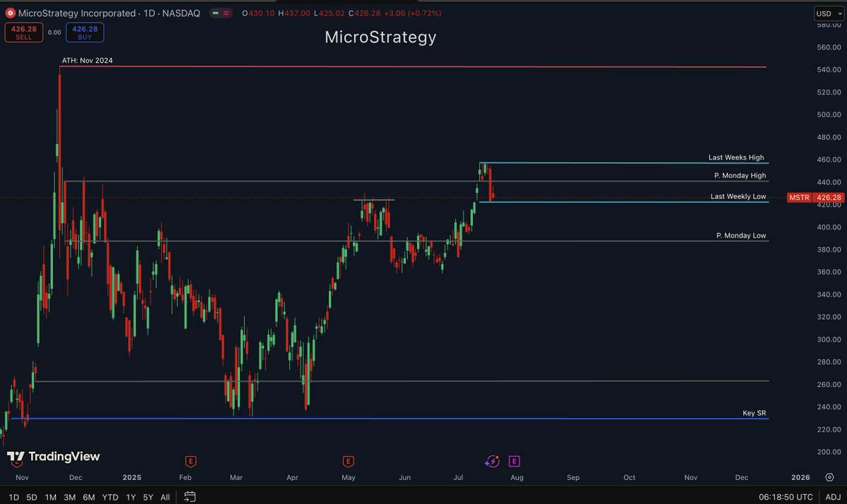
Task: Click the 426.28 SELL button
Action: [24, 32]
